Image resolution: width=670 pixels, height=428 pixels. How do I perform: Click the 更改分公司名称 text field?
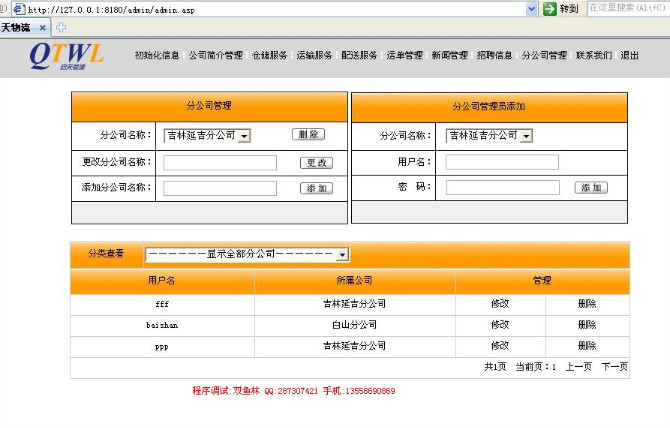pyautogui.click(x=220, y=163)
